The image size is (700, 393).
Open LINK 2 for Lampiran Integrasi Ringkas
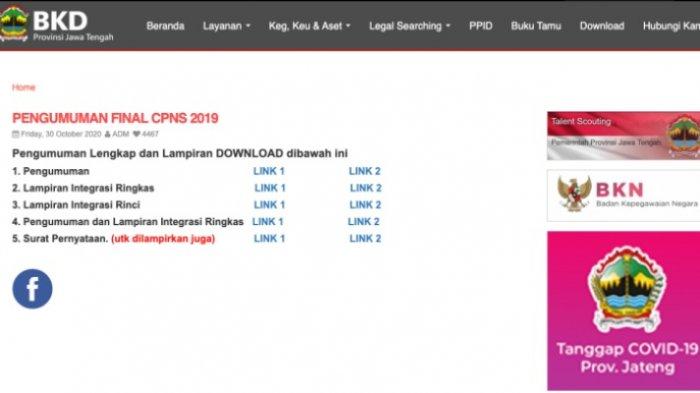pyautogui.click(x=366, y=188)
